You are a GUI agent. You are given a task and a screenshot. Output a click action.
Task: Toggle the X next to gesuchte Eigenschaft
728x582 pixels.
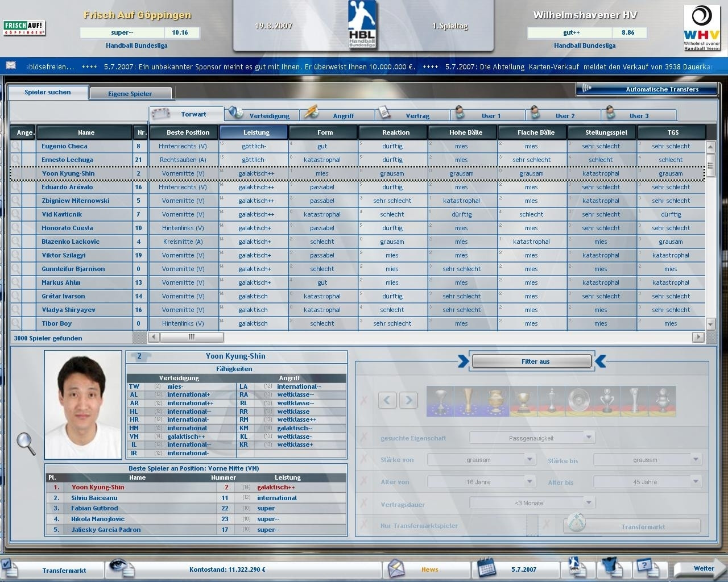coord(364,438)
